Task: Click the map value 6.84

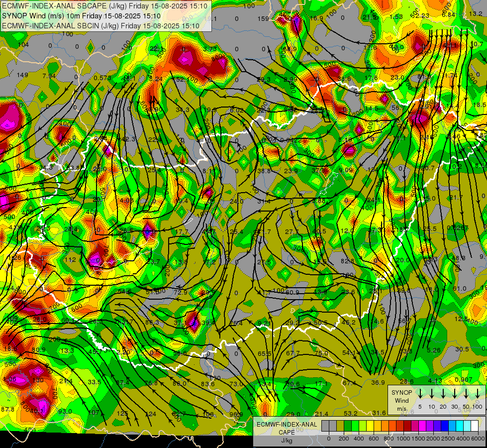Action: point(448,15)
